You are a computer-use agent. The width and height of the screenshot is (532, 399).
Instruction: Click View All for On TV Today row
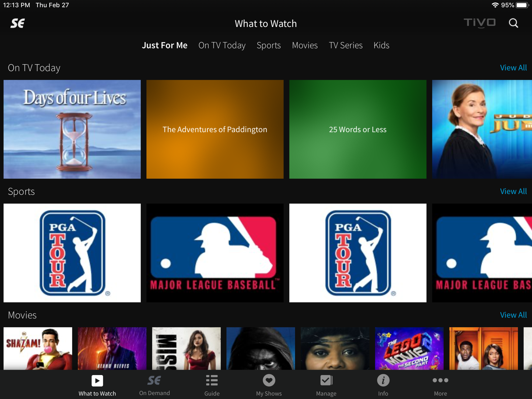514,68
